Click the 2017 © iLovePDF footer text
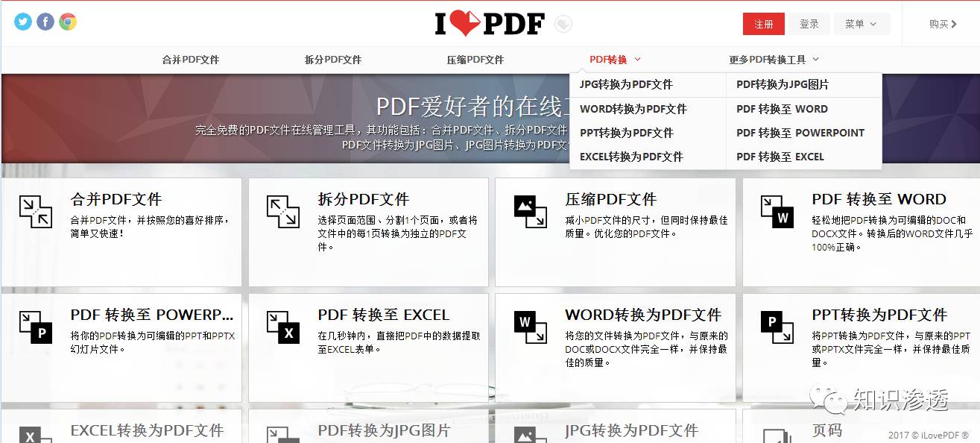 point(929,436)
